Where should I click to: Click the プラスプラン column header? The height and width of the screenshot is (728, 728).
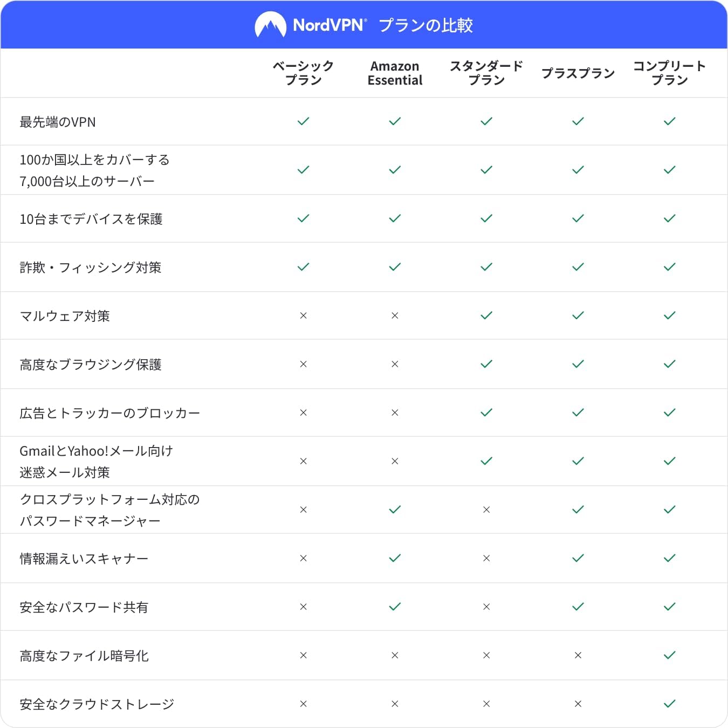[578, 73]
